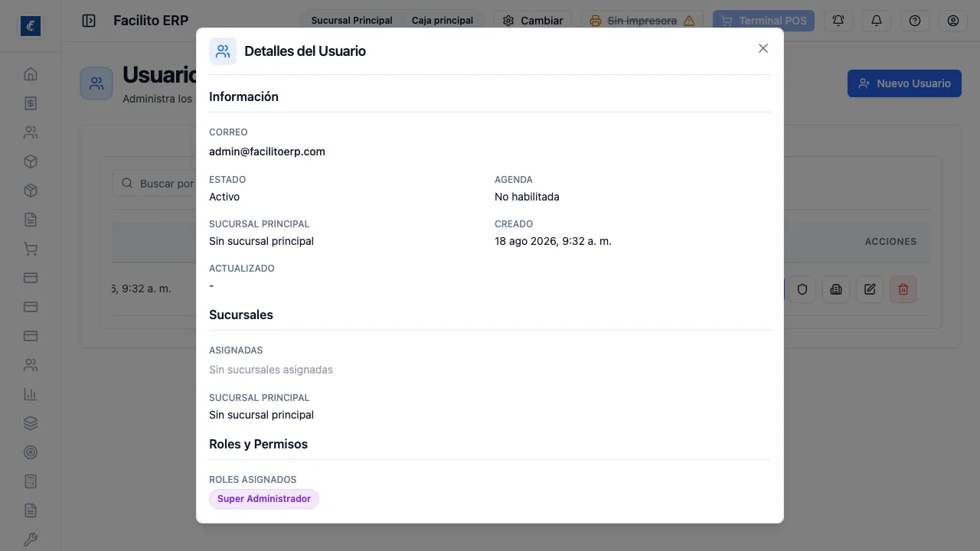Click the Facilito ERP title text

click(151, 21)
